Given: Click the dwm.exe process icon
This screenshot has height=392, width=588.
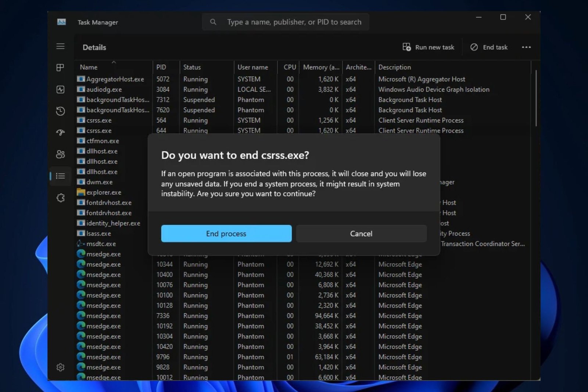Looking at the screenshot, I should [81, 182].
